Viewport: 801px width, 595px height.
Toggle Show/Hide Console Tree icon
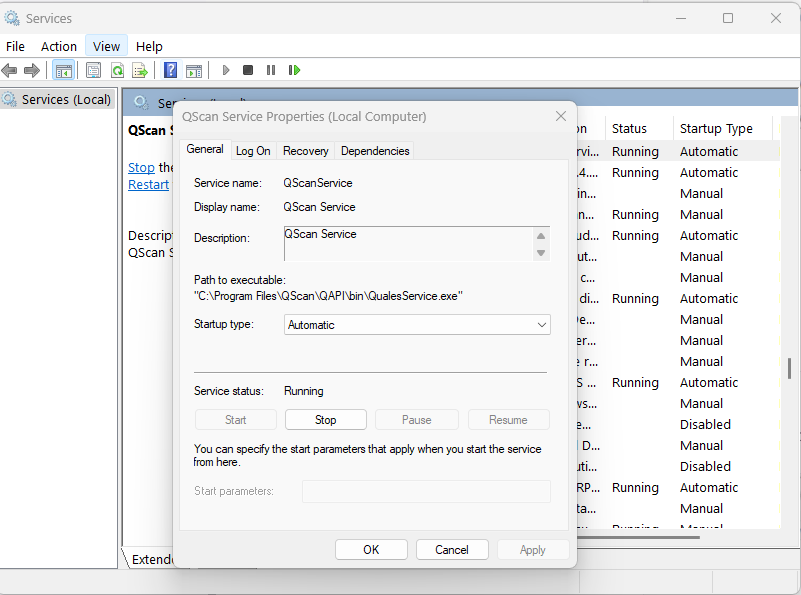tap(64, 70)
